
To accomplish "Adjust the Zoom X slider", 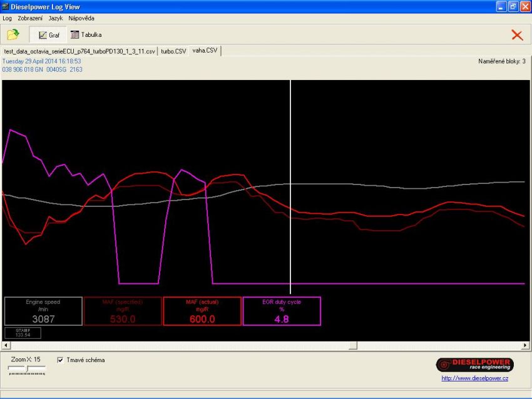I will point(27,368).
